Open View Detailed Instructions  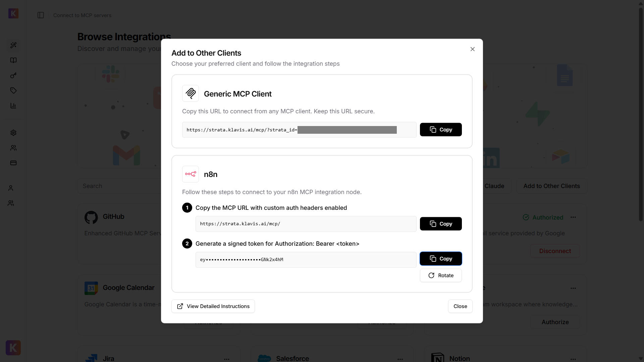213,306
